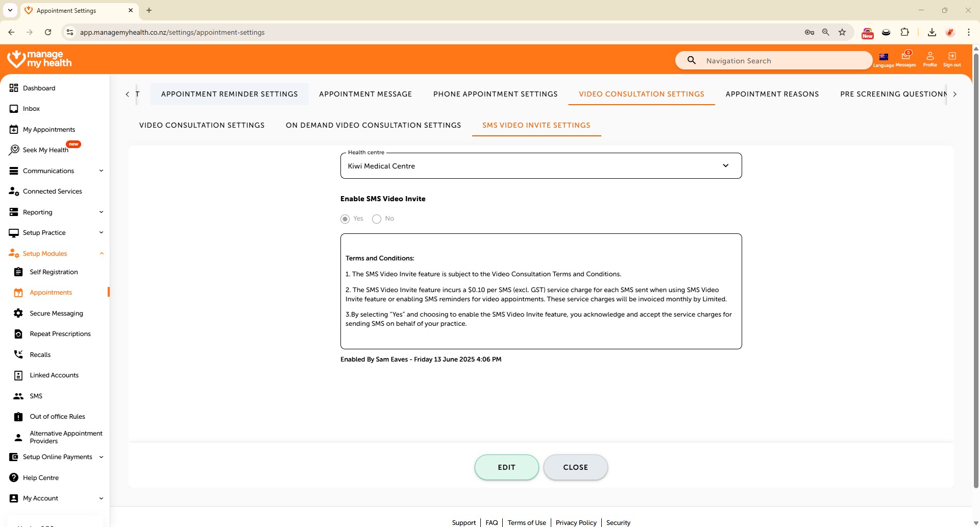The width and height of the screenshot is (980, 527).
Task: Open the Profile icon in header
Action: click(x=929, y=56)
